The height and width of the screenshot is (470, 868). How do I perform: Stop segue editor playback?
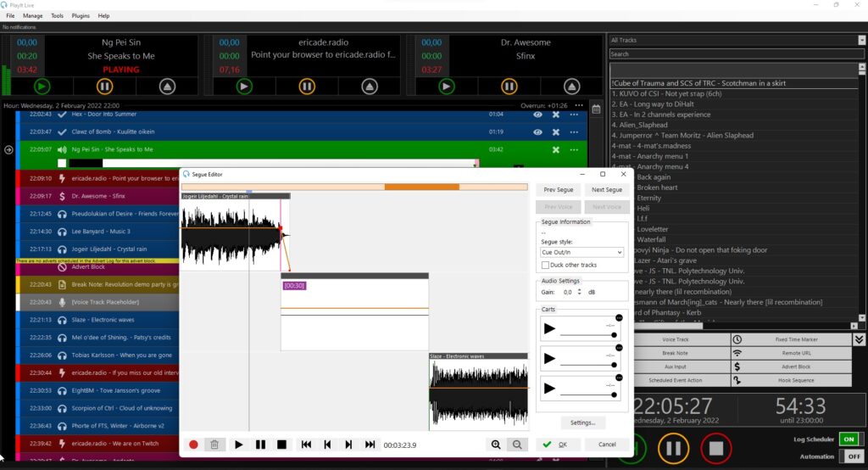[281, 445]
